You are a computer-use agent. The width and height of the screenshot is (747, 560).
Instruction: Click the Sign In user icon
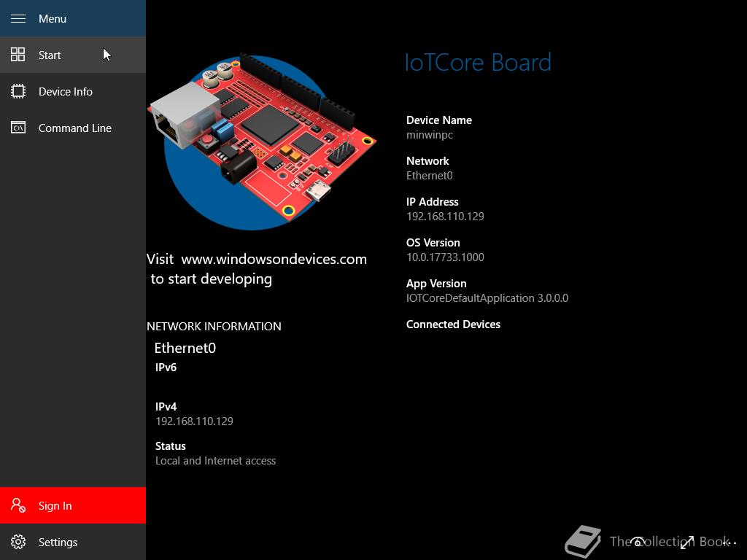click(18, 505)
